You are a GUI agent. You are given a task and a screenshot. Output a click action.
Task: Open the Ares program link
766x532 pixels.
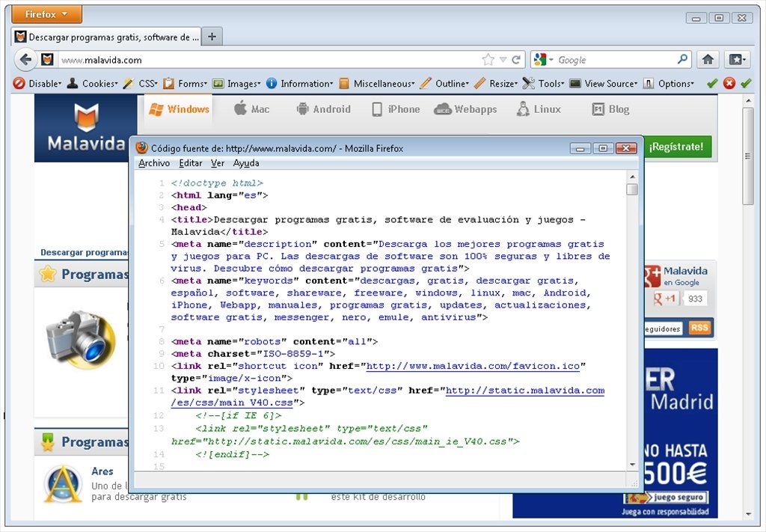click(102, 471)
